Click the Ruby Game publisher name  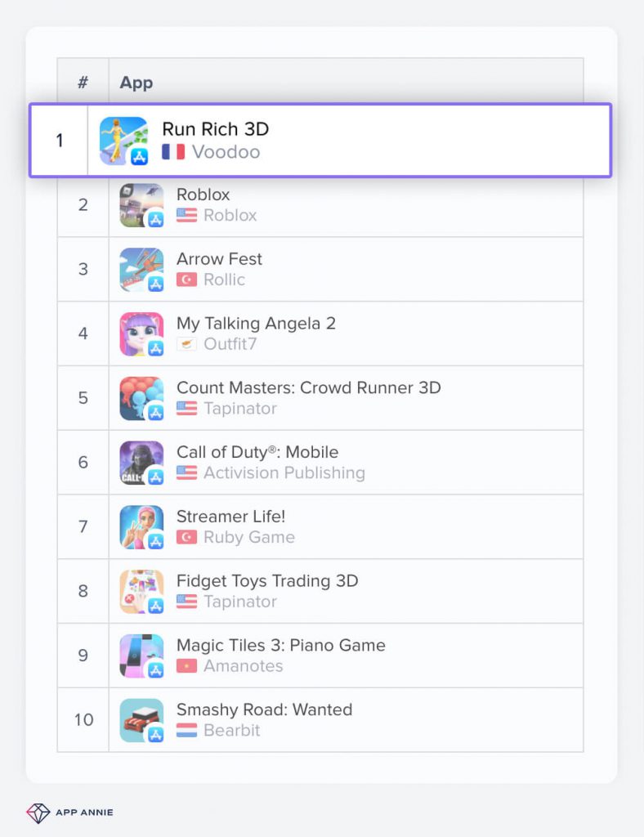[x=248, y=537]
